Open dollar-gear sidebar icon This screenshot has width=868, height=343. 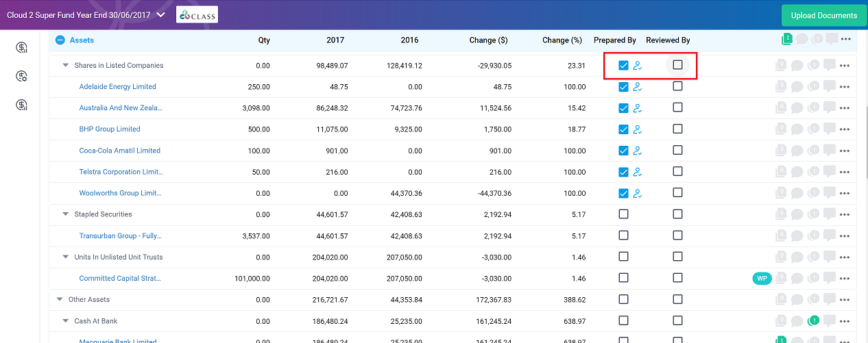pos(22,76)
